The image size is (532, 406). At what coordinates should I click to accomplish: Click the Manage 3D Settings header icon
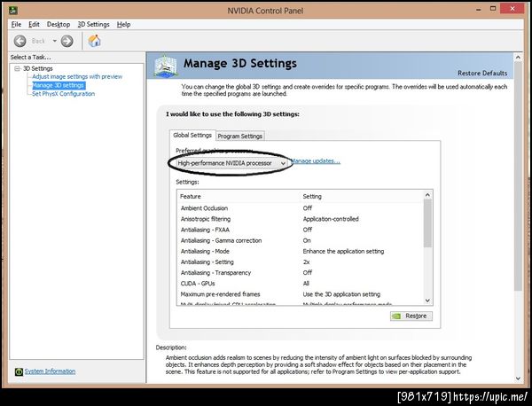(165, 66)
